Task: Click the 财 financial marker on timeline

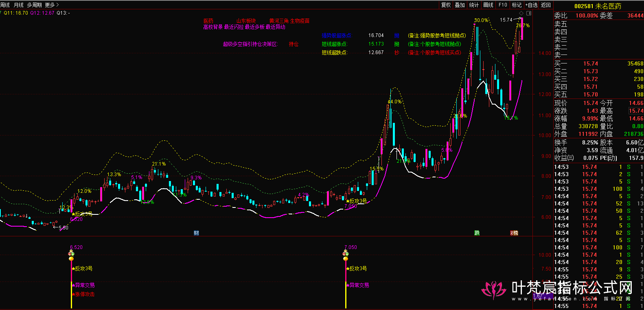Action: [x=196, y=233]
